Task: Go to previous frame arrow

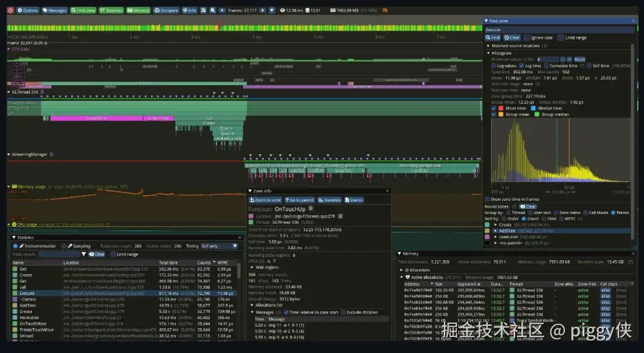Action: click(222, 10)
